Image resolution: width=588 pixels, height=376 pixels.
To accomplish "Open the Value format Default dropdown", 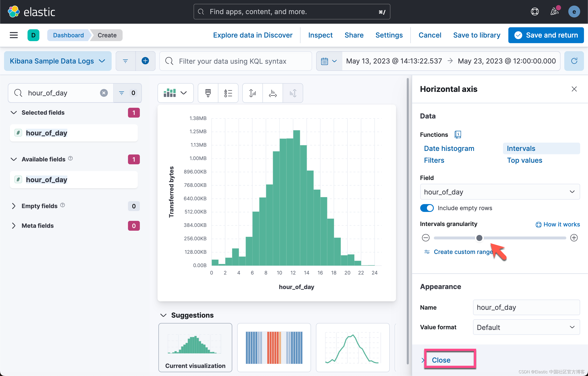I will point(526,327).
